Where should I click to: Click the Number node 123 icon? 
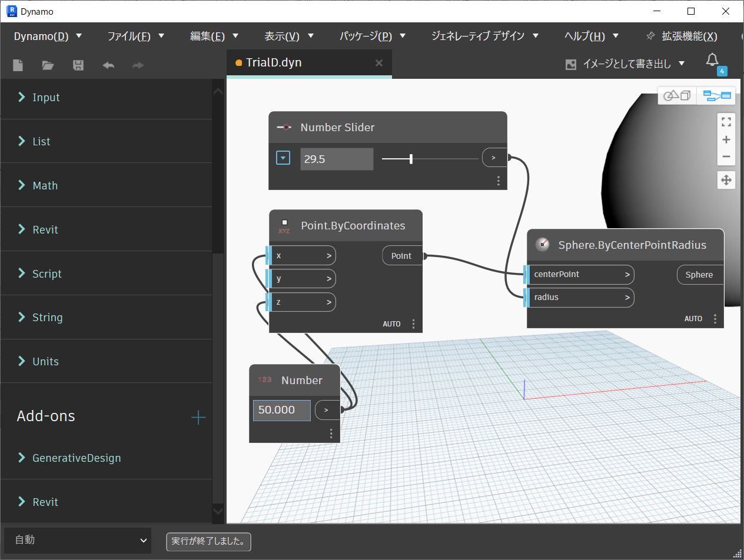265,379
